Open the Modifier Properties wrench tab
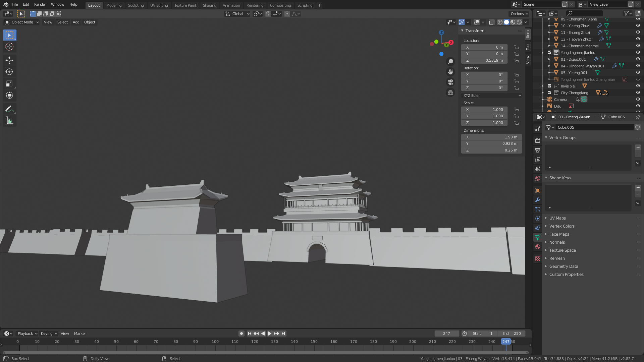This screenshot has height=362, width=644. pyautogui.click(x=538, y=200)
